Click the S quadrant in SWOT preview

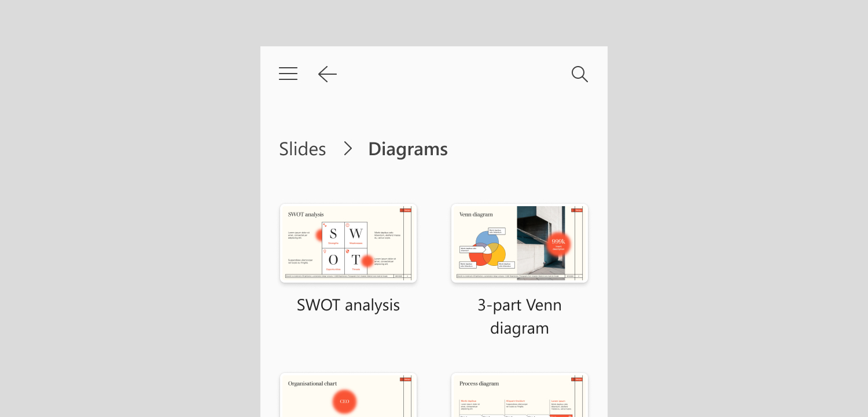333,235
